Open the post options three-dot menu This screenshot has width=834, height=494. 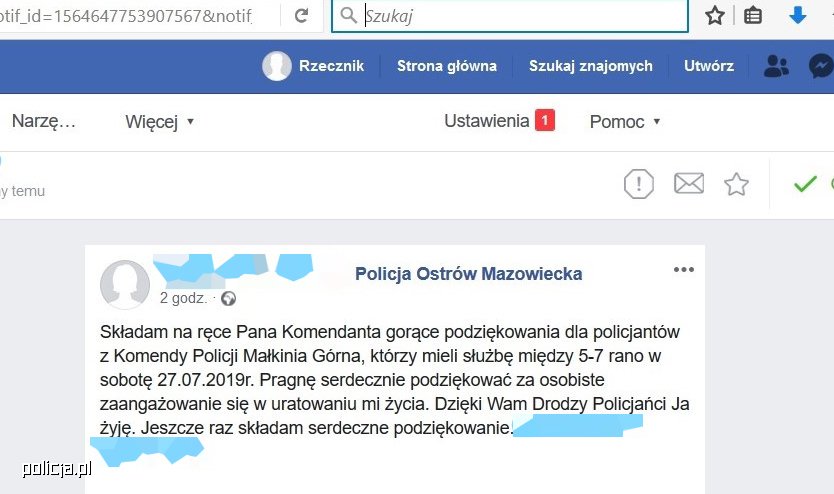pyautogui.click(x=683, y=270)
